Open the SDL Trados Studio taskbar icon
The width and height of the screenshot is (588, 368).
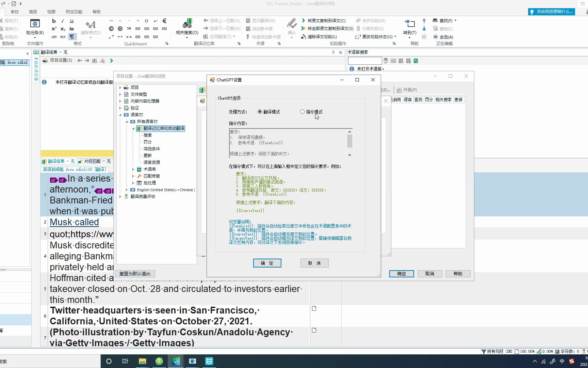[176, 361]
